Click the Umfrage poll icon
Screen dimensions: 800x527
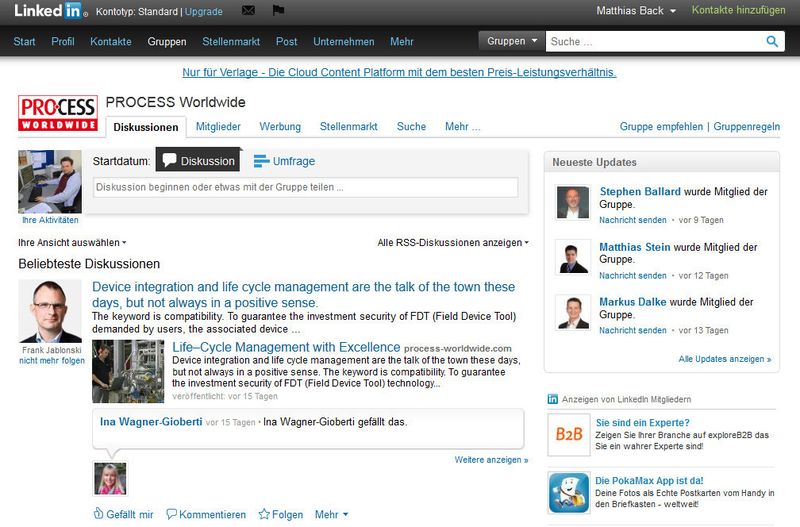(x=261, y=161)
